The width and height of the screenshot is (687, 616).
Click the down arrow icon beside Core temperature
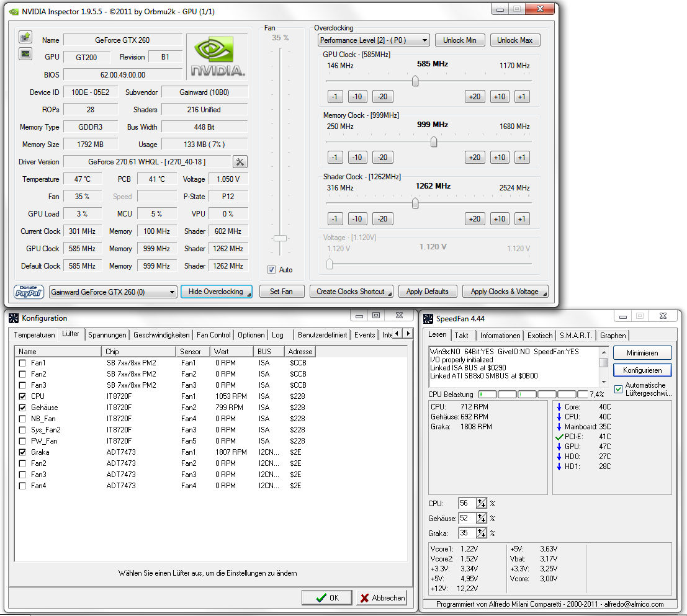pos(559,407)
